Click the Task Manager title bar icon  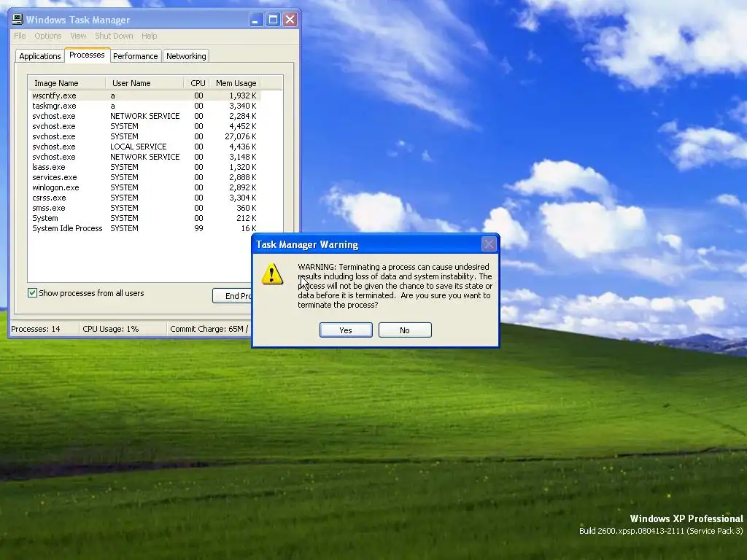pos(18,20)
